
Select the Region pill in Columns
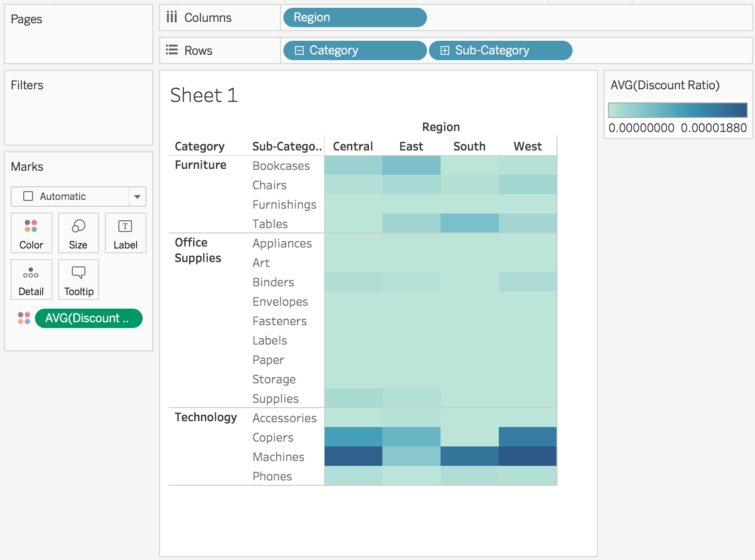coord(355,17)
